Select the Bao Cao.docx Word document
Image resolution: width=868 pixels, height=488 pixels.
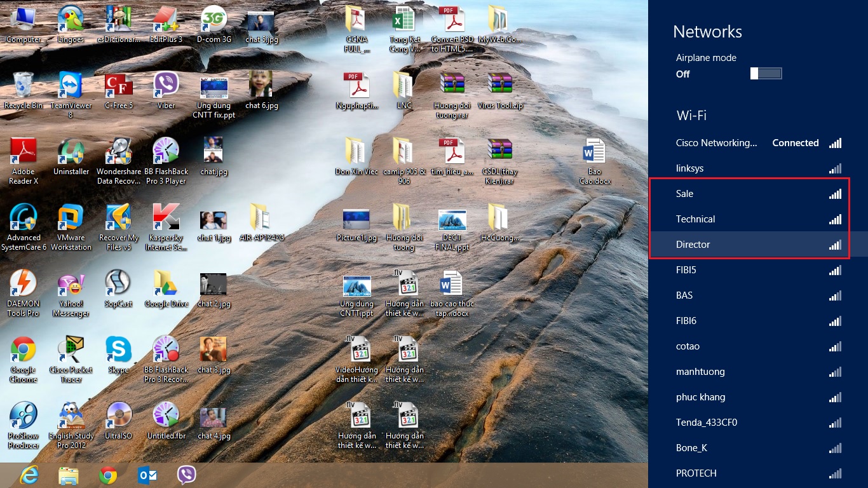594,154
